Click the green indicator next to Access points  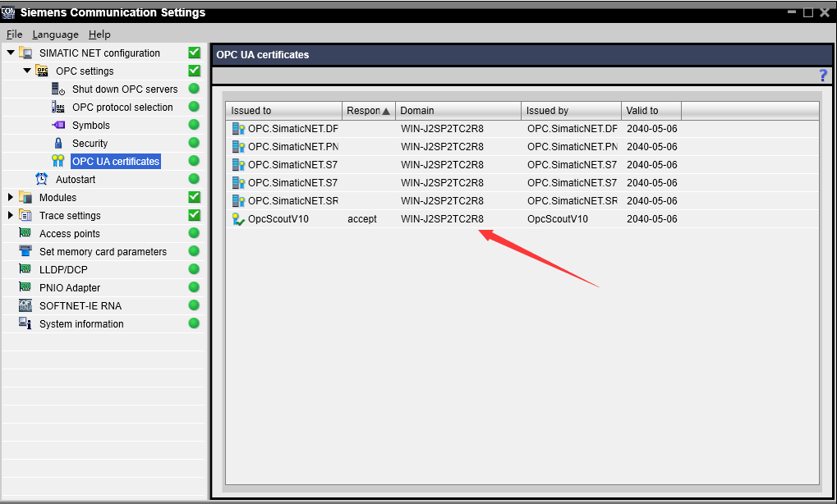pyautogui.click(x=193, y=233)
